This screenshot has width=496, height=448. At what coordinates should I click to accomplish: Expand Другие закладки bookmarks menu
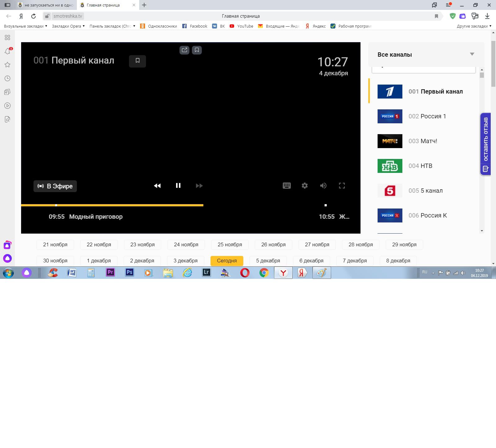coord(474,26)
